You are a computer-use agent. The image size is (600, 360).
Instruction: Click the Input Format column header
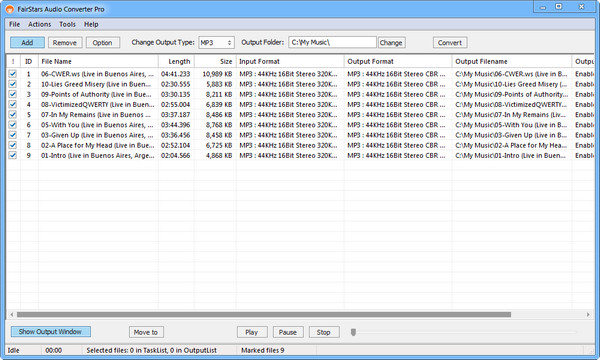290,61
